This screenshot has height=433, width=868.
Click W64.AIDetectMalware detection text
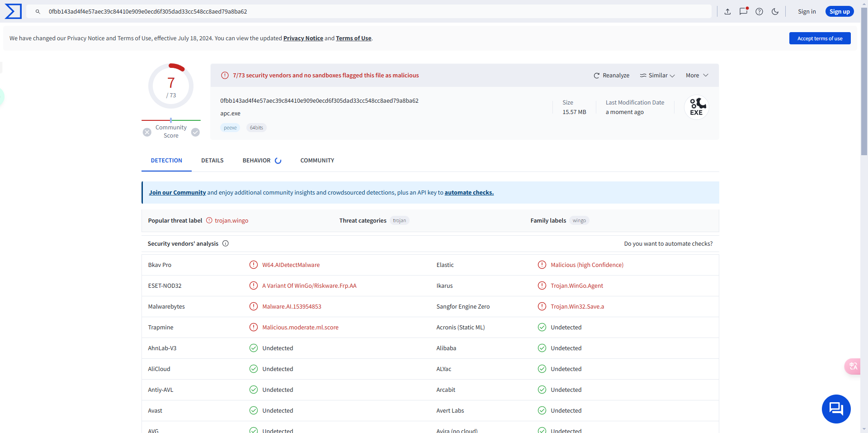[291, 265]
